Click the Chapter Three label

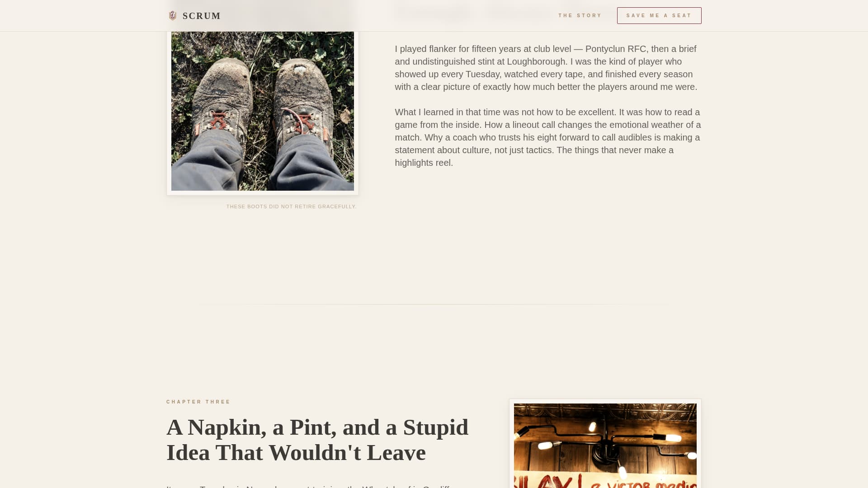point(198,402)
